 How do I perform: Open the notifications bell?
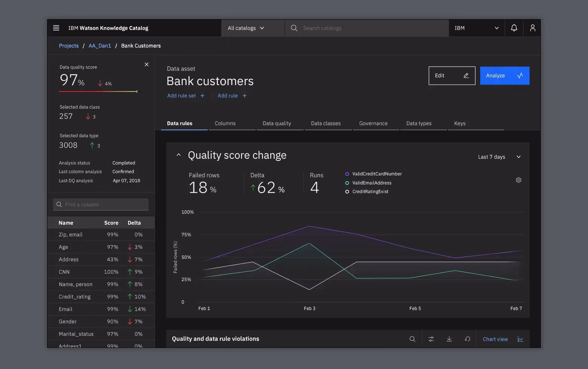click(514, 28)
